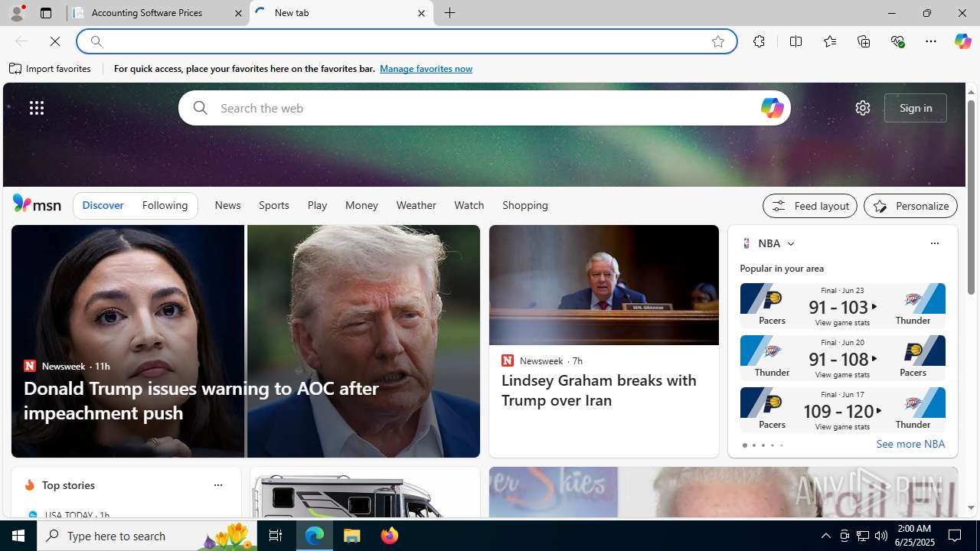Toggle Split screen view
This screenshot has width=980, height=551.
click(x=795, y=41)
